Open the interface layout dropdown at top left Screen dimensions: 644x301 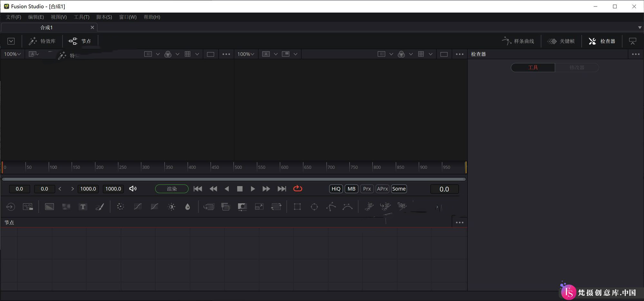(x=11, y=41)
